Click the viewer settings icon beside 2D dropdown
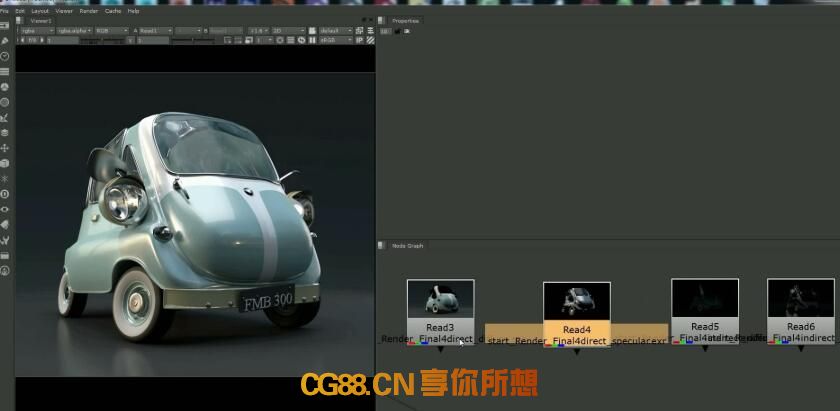840x411 pixels. (312, 31)
